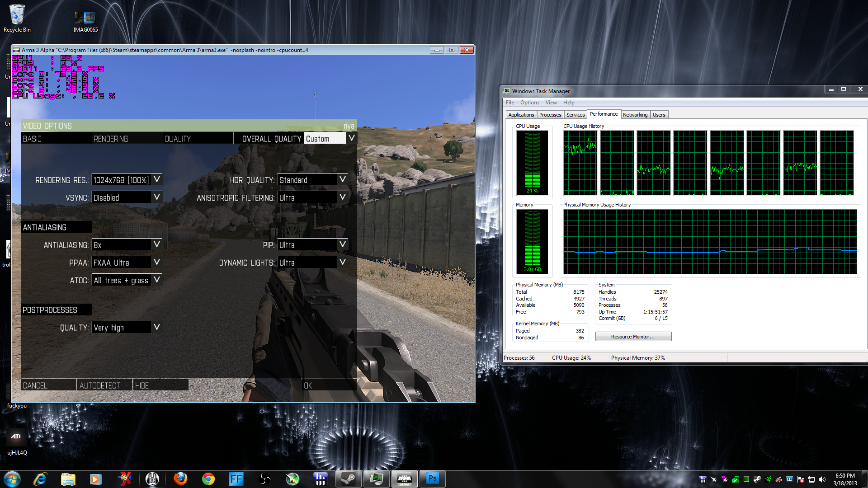Viewport: 868px width, 488px height.
Task: Click the Autodetect button
Action: coord(104,385)
